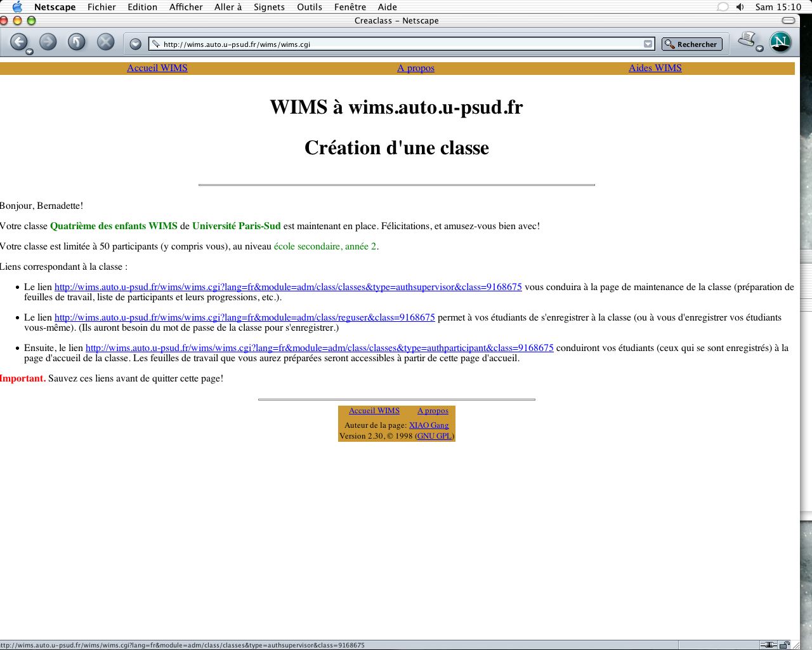The image size is (812, 650).
Task: Open the Netscape application menu
Action: (55, 7)
